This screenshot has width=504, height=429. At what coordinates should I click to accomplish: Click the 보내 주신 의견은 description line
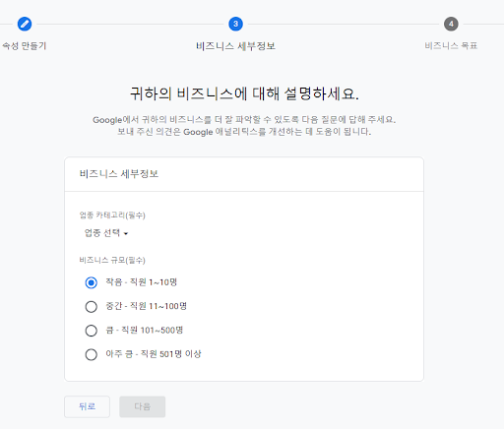(x=244, y=132)
